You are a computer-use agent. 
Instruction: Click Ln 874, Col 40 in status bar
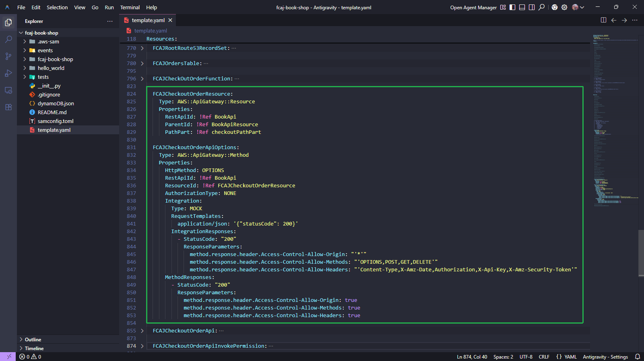472,357
